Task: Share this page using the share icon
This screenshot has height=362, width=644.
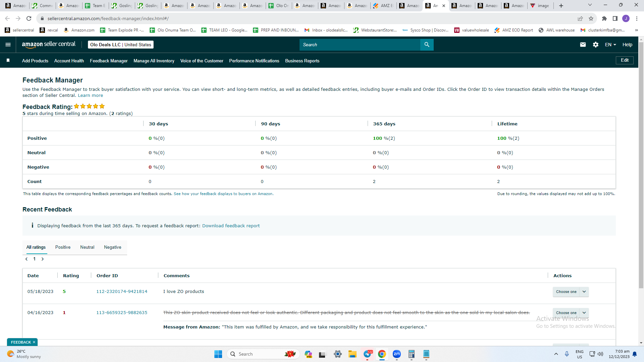Action: (580, 18)
